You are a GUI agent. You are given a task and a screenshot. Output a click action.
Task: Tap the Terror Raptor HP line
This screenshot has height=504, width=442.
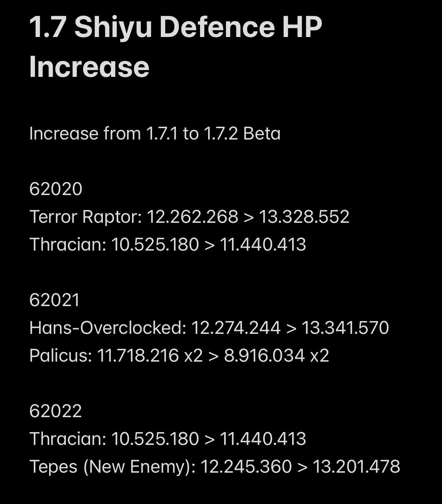click(x=189, y=216)
